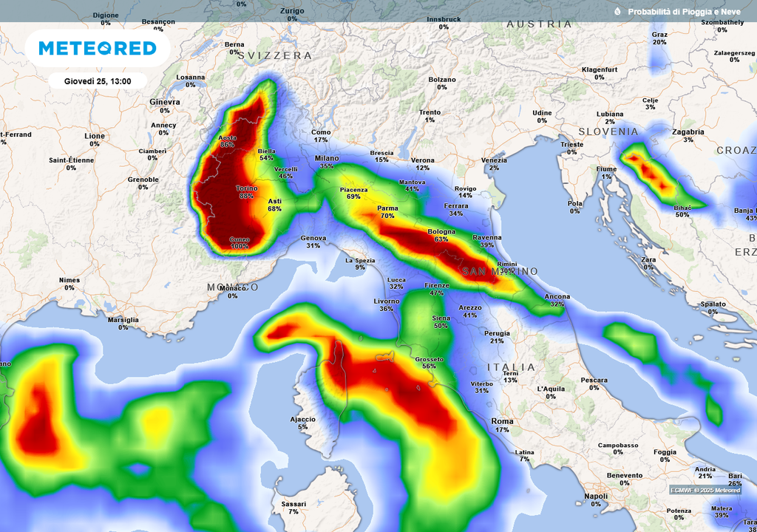Screen dimensions: 757x532
Task: Click the raindrop icon beside Probabilità di Pioggia
Action: [619, 12]
